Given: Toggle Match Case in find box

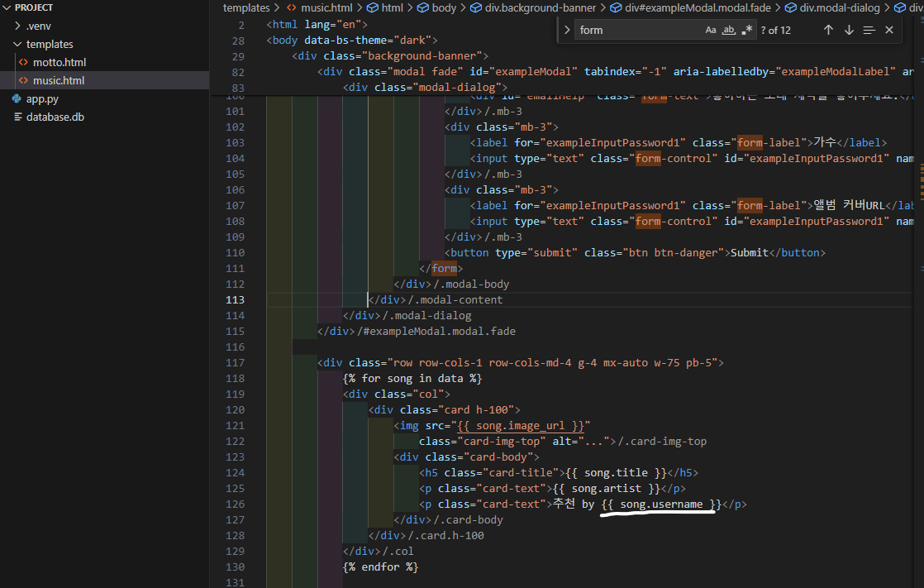Looking at the screenshot, I should pos(711,30).
